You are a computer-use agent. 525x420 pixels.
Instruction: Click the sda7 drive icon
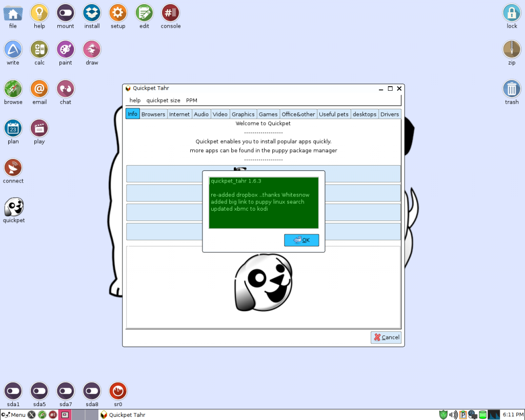point(66,391)
